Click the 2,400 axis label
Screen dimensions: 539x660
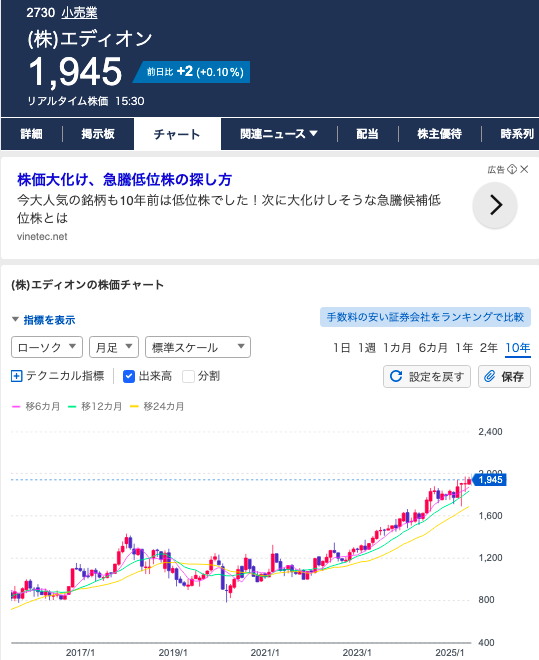[490, 432]
